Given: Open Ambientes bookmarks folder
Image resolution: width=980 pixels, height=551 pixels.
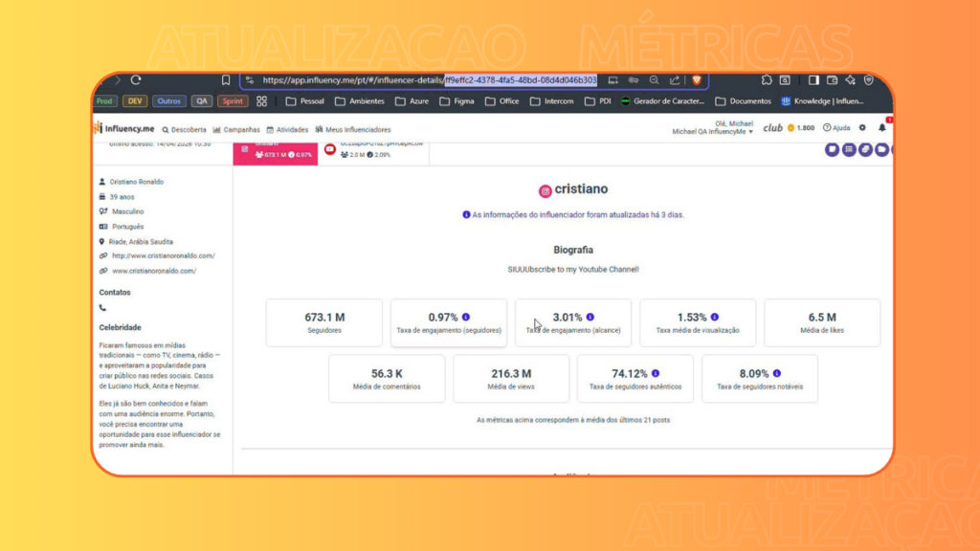Looking at the screenshot, I should (x=360, y=101).
